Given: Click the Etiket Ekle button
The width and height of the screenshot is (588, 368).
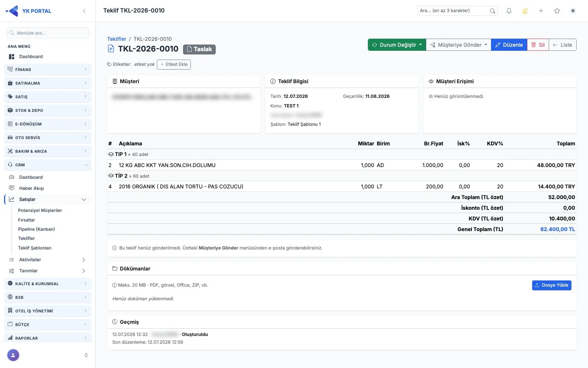Looking at the screenshot, I should tap(174, 64).
